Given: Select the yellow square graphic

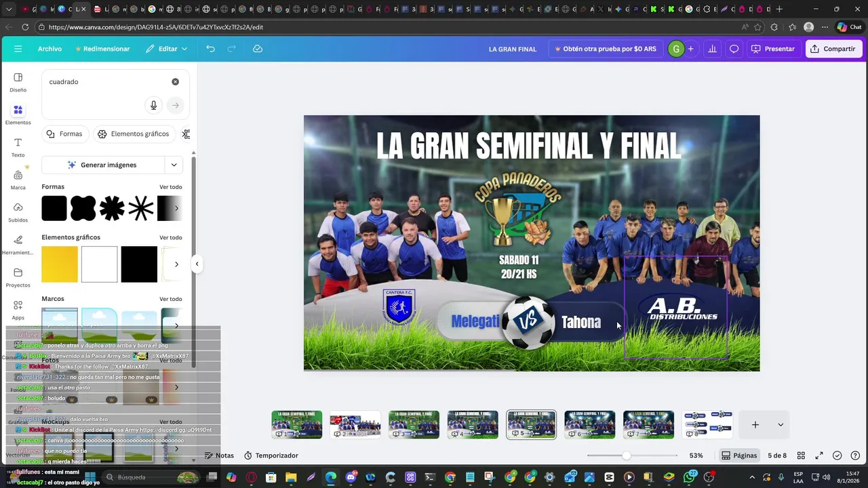Looking at the screenshot, I should pyautogui.click(x=60, y=264).
